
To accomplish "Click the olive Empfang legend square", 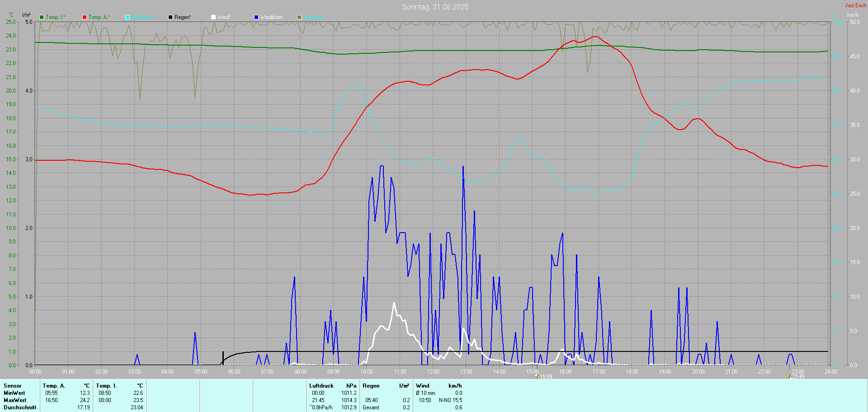I will tap(299, 17).
